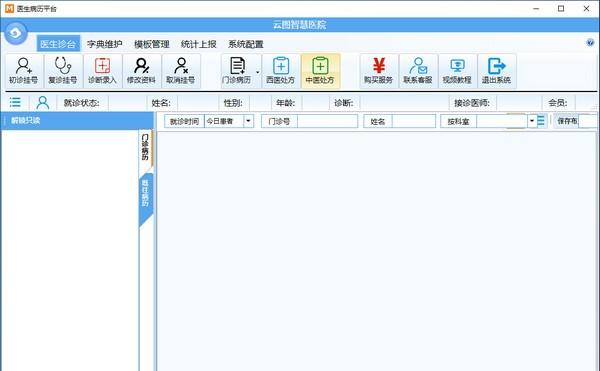Minimize the 医生病历平台 window
The width and height of the screenshot is (600, 371).
coord(536,8)
